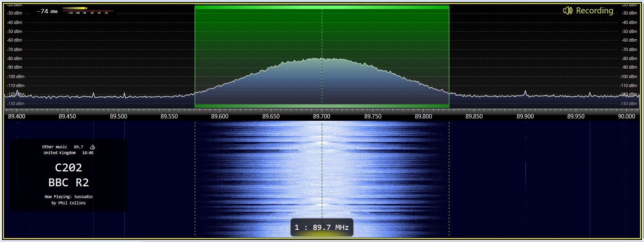644x242 pixels.
Task: Click the Other music program type label
Action: (x=55, y=147)
